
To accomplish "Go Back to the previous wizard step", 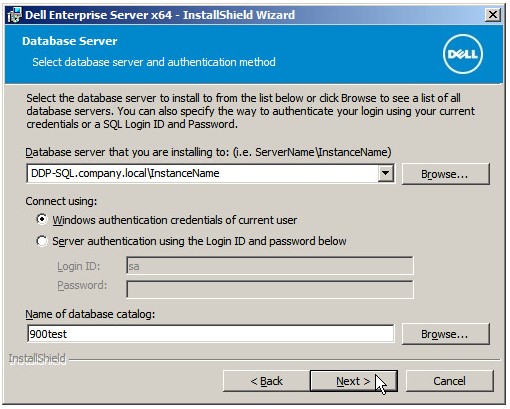I will (x=266, y=381).
